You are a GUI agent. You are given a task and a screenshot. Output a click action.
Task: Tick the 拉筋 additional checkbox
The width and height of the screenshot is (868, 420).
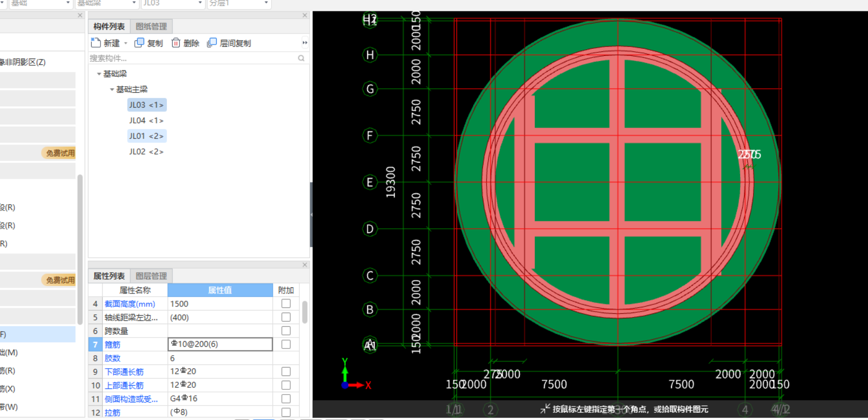click(286, 412)
